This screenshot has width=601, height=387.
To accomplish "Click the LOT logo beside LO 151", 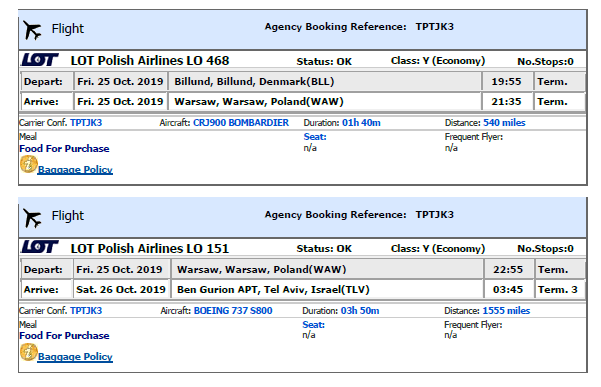I will (40, 247).
